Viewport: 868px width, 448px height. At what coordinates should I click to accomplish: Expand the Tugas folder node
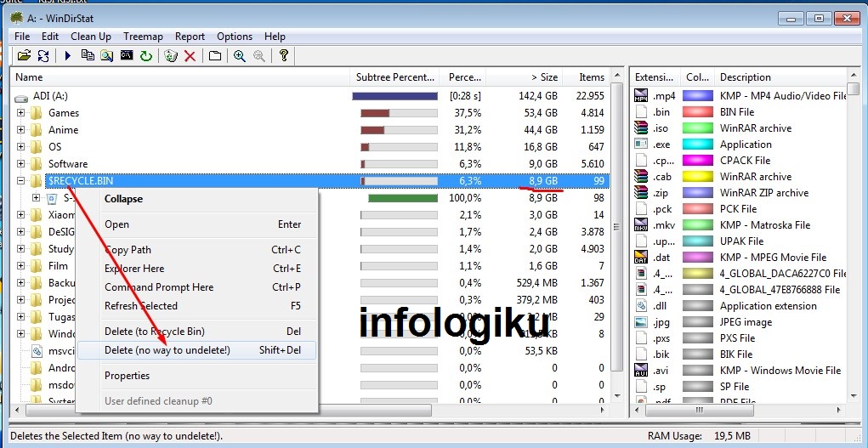pos(20,317)
